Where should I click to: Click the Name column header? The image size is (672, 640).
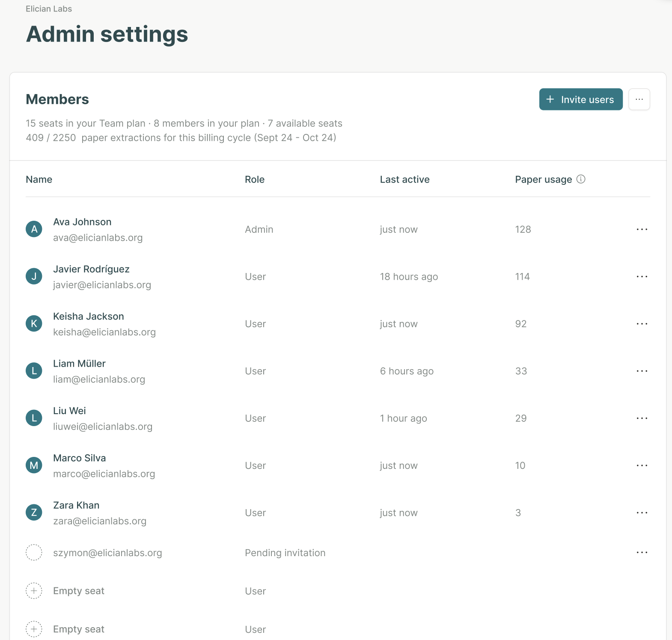tap(39, 180)
